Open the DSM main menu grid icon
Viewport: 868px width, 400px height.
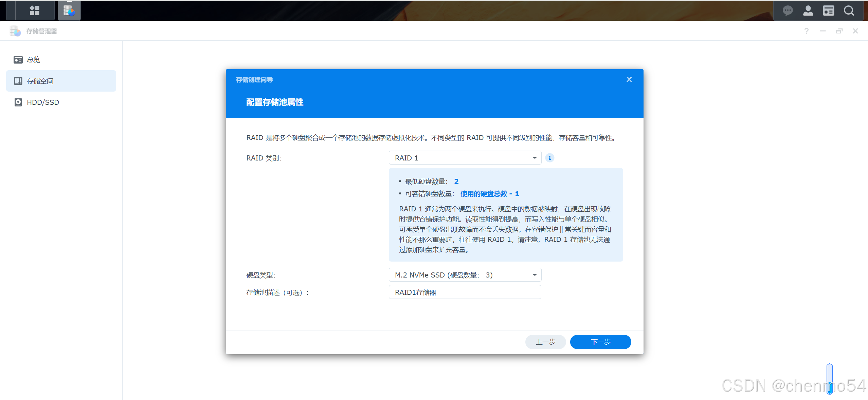tap(34, 11)
